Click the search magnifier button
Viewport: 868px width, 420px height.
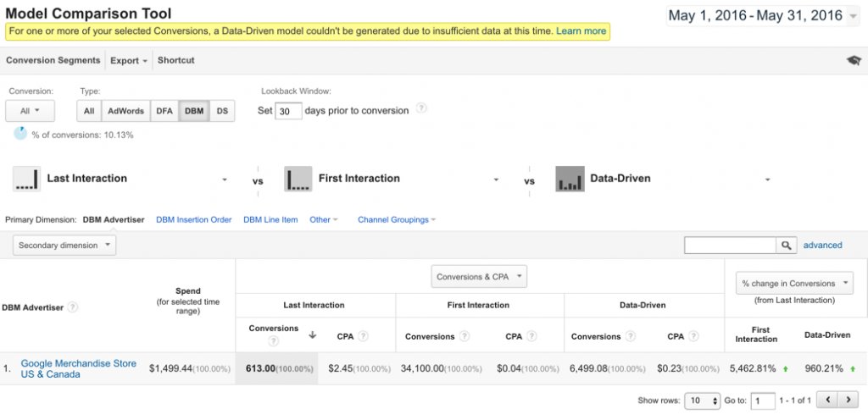[786, 246]
